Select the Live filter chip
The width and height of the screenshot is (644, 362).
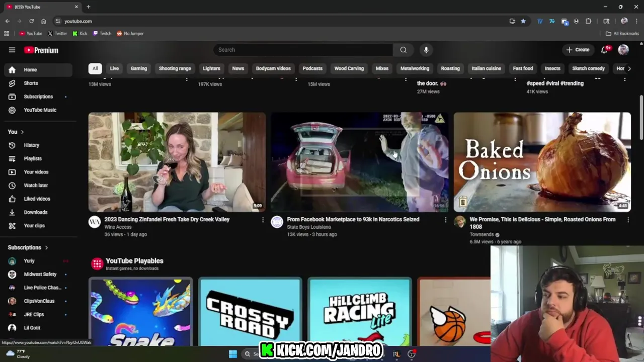point(114,68)
